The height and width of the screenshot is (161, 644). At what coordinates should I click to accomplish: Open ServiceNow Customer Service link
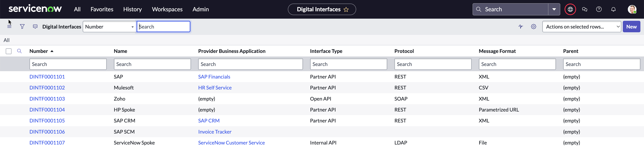coord(231,143)
